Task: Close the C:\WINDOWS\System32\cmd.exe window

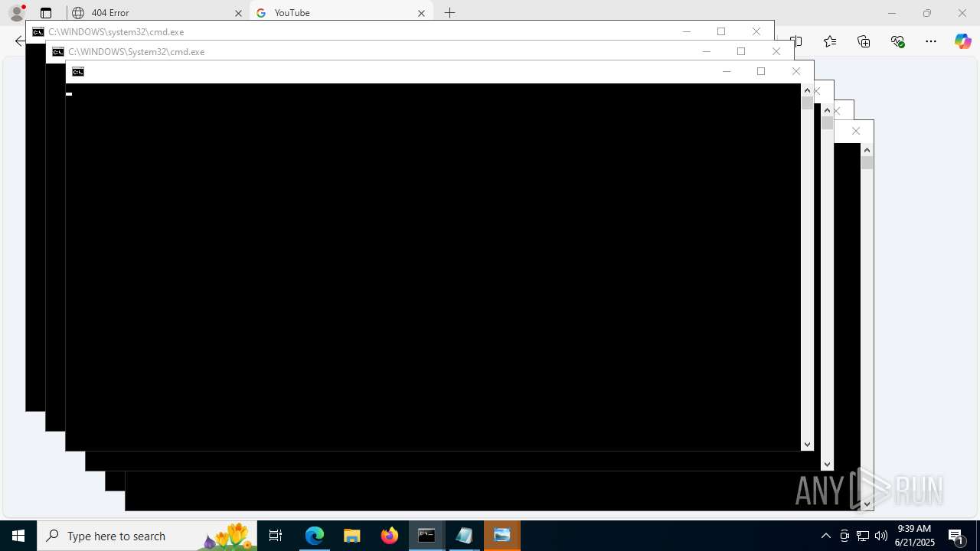Action: click(776, 51)
